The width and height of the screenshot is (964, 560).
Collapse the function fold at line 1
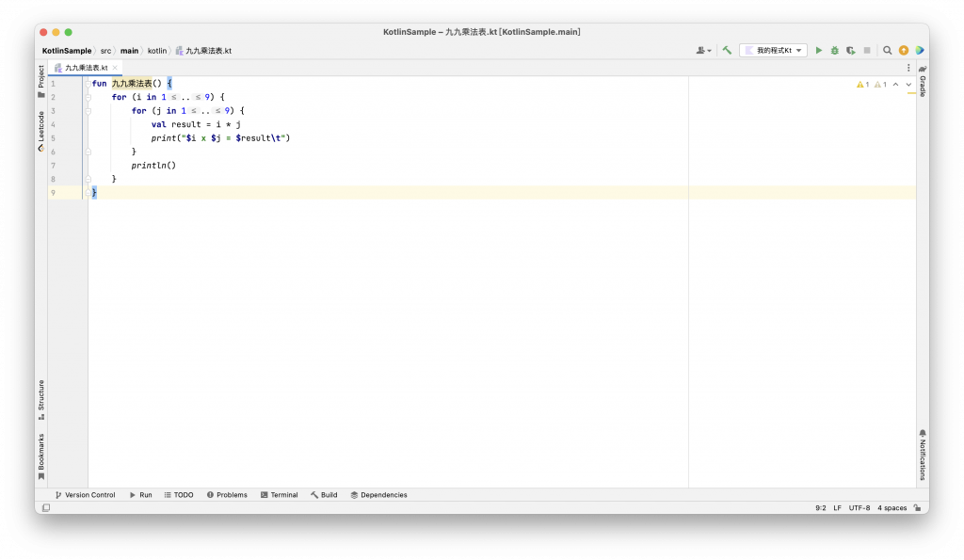click(x=88, y=84)
